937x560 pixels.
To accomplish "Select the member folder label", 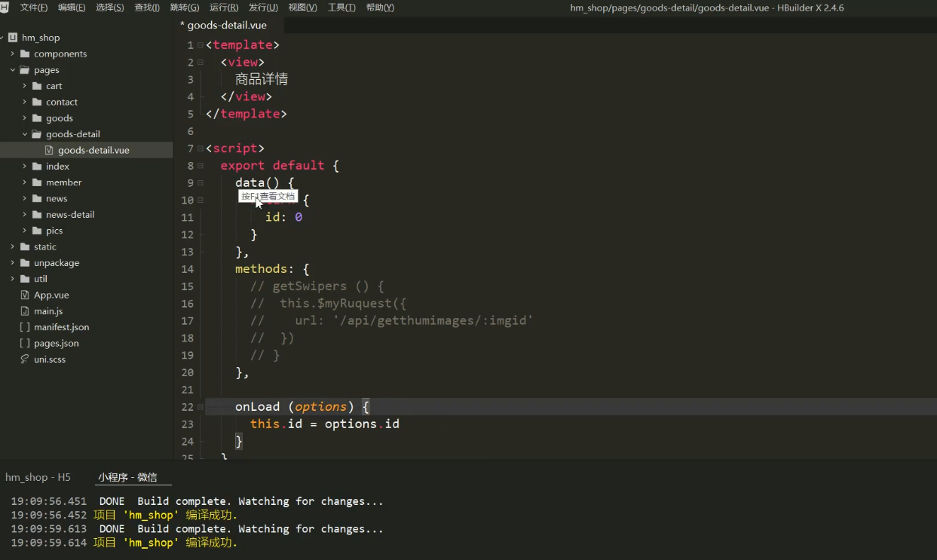I will [x=64, y=182].
